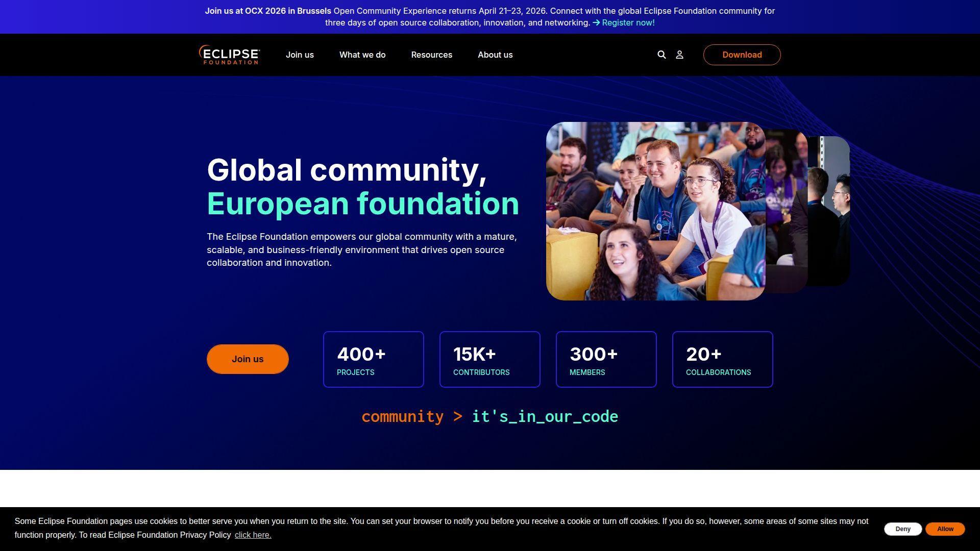Click the 300+ Members stat card
The height and width of the screenshot is (551, 980).
coord(606,360)
